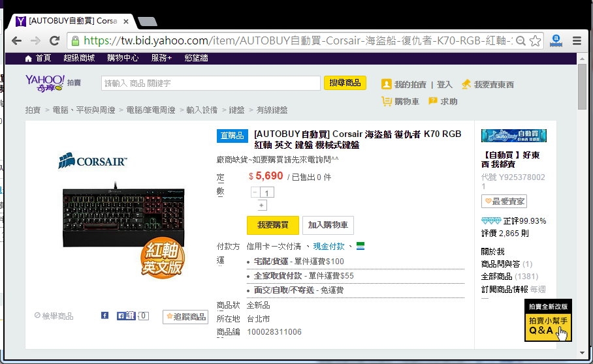Increase quantity with the plus button
The height and width of the screenshot is (364, 593).
[262, 205]
